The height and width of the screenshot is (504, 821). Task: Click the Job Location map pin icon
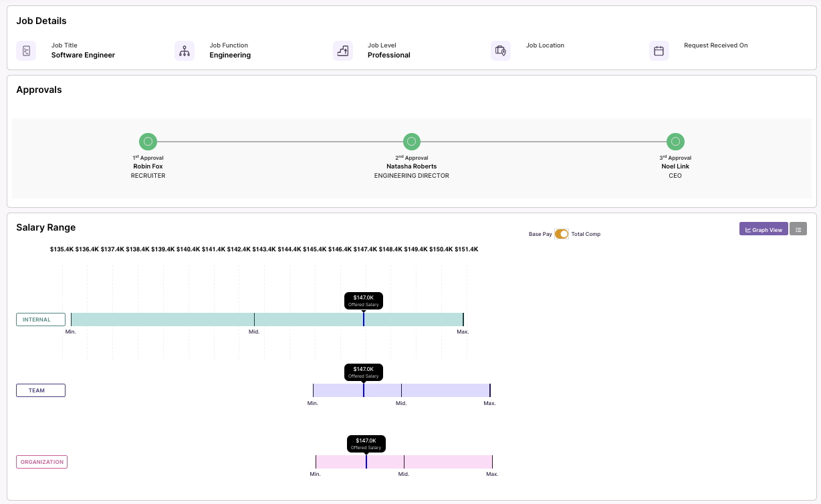click(x=501, y=50)
